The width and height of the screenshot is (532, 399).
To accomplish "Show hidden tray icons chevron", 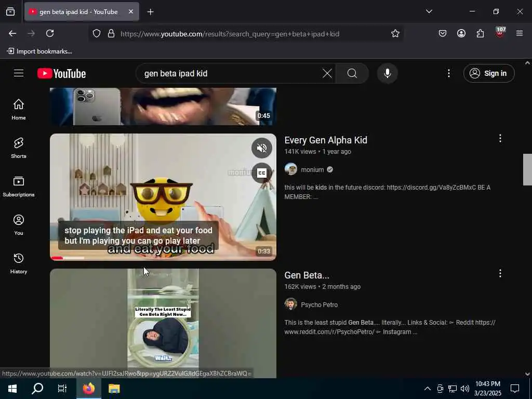I will [428, 389].
